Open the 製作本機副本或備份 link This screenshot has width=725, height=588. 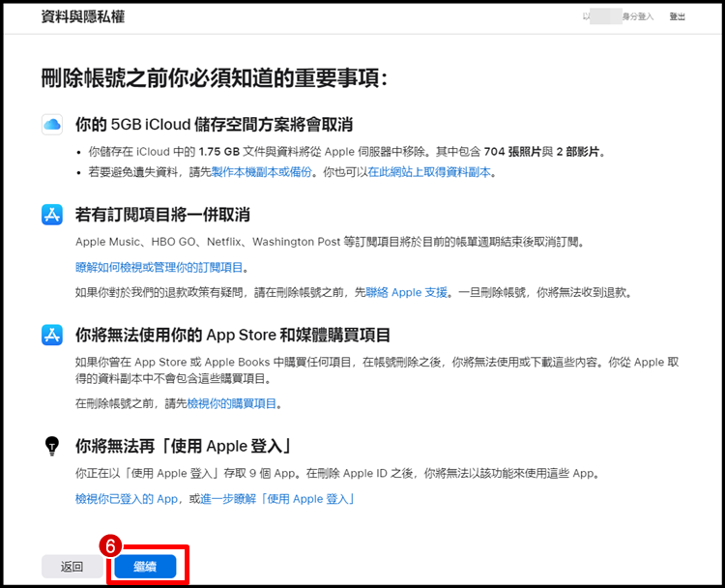tap(261, 172)
